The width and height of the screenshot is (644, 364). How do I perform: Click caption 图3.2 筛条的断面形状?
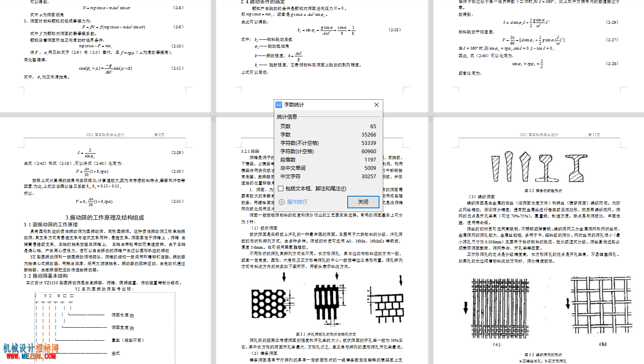pos(543,190)
